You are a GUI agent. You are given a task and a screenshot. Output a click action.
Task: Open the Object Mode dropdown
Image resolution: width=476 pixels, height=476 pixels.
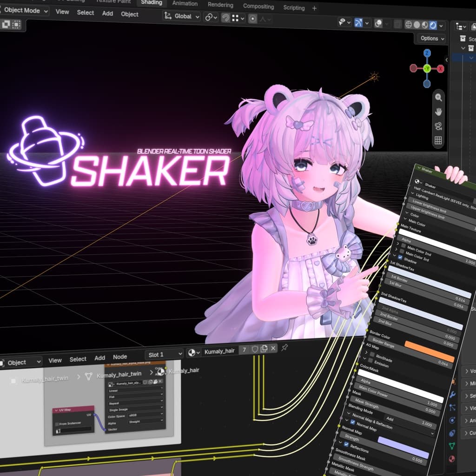click(x=25, y=11)
